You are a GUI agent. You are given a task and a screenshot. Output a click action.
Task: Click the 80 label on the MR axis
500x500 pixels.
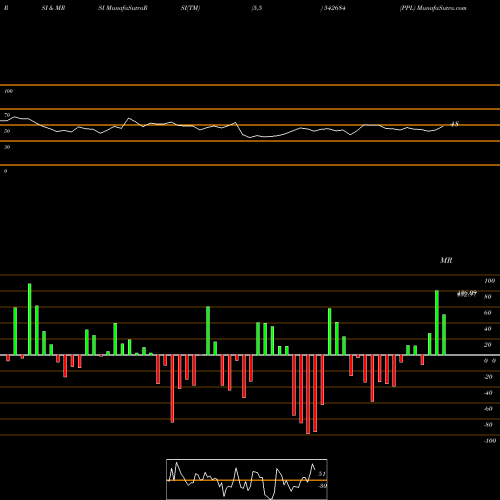point(488,297)
